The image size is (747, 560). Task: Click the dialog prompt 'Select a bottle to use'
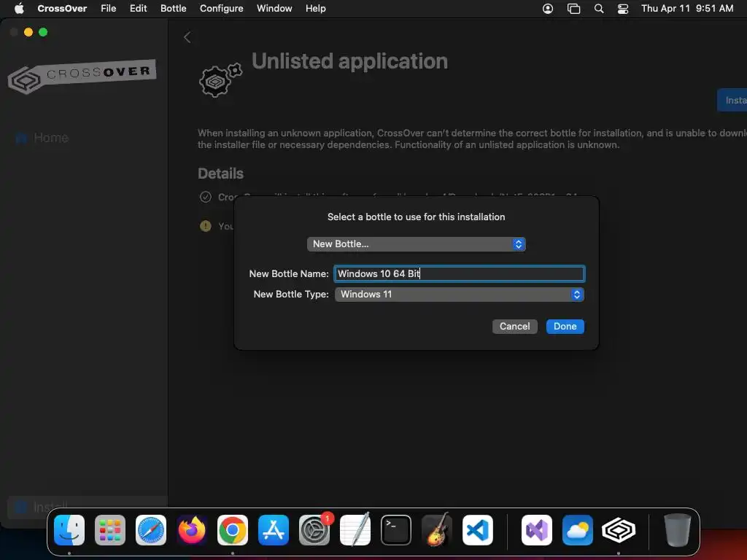(416, 217)
